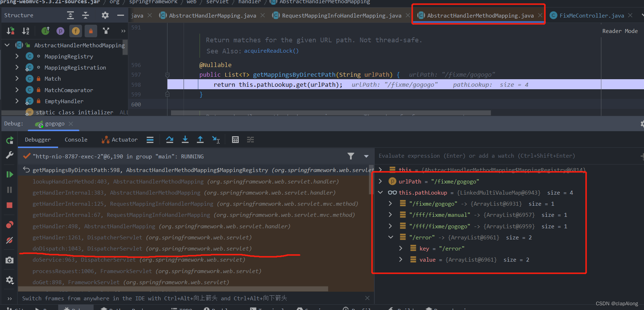This screenshot has height=310, width=644.
Task: Toggle Show Properties filter in Structure
Action: click(x=60, y=31)
